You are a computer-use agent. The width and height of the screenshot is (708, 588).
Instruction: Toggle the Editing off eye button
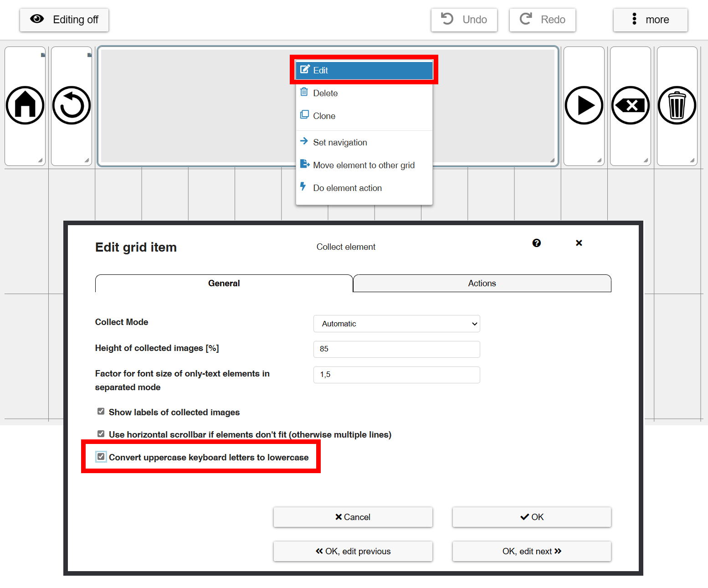point(64,20)
